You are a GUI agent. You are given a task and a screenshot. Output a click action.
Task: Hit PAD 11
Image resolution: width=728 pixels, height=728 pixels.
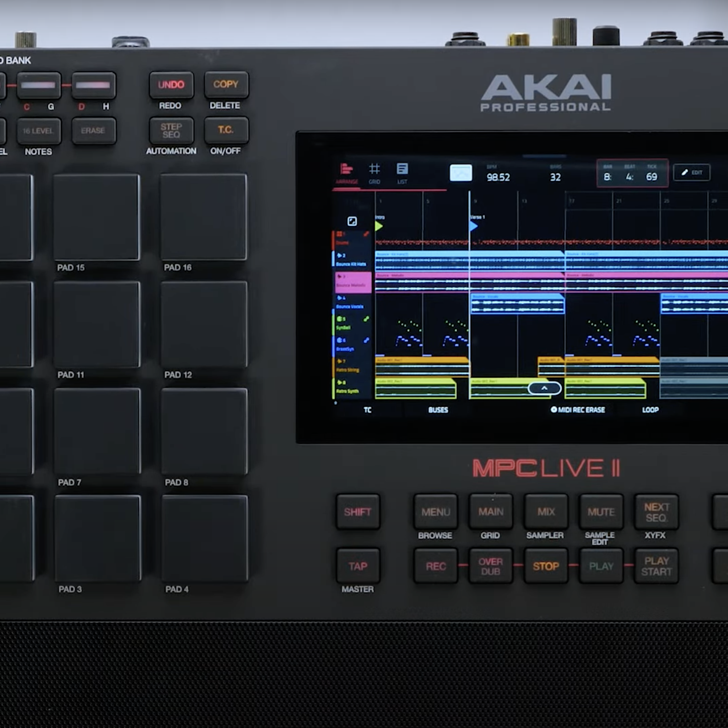point(97,324)
